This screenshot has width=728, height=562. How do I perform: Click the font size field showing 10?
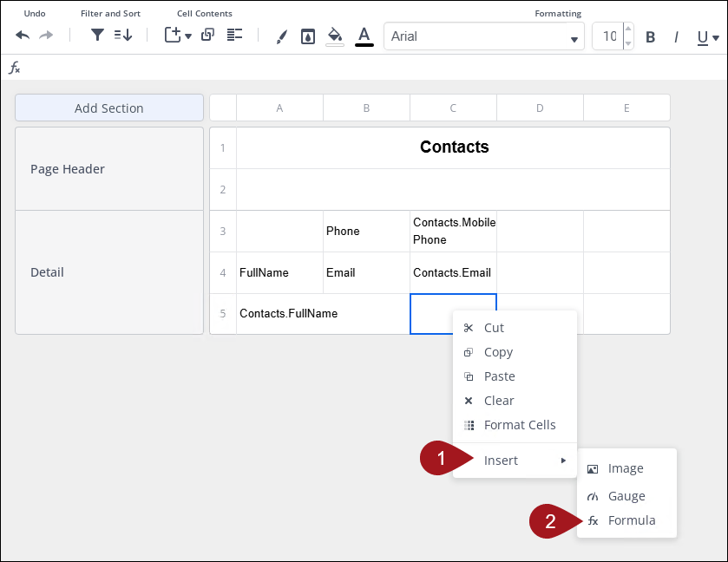point(608,36)
